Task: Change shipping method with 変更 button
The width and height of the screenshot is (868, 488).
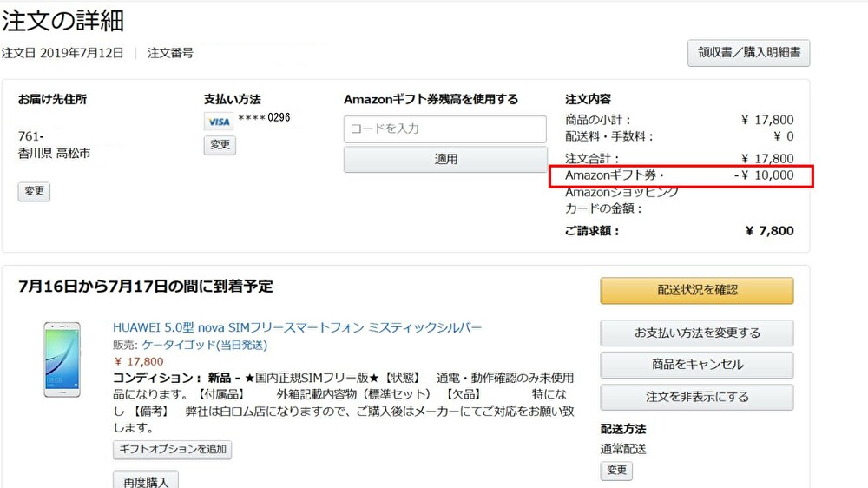Action: [x=616, y=471]
